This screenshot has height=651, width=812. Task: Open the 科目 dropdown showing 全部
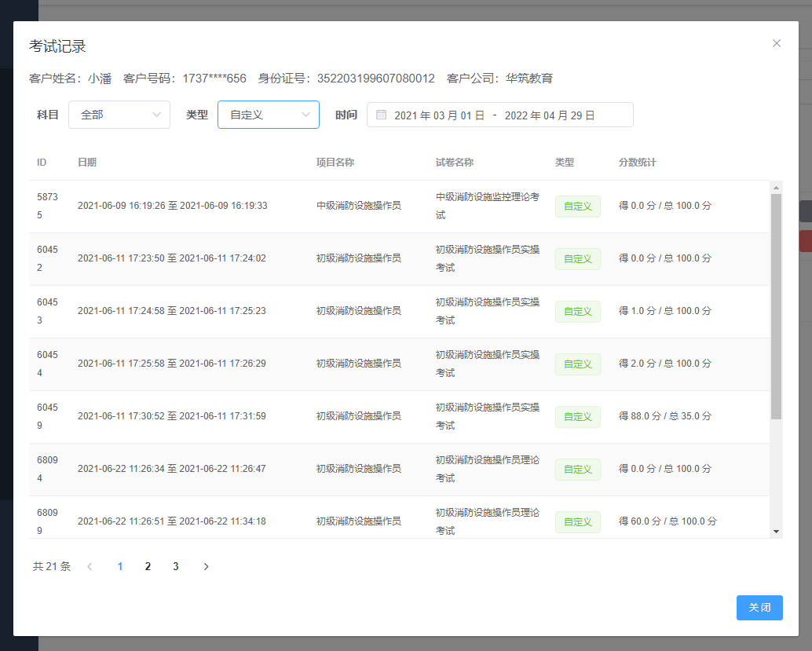coord(119,115)
